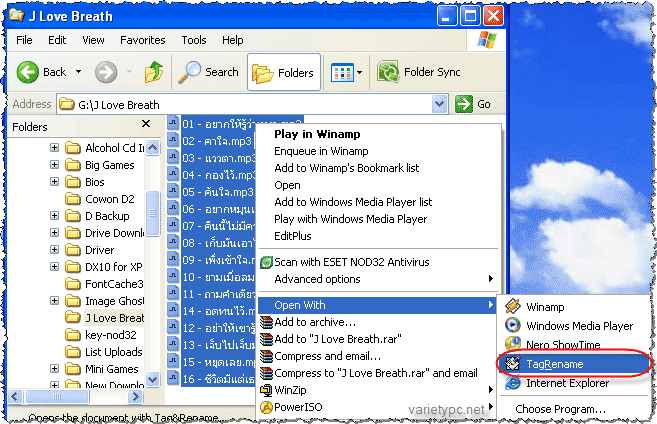Choose Enqueue in Winamp
The width and height of the screenshot is (657, 424).
coord(379,151)
